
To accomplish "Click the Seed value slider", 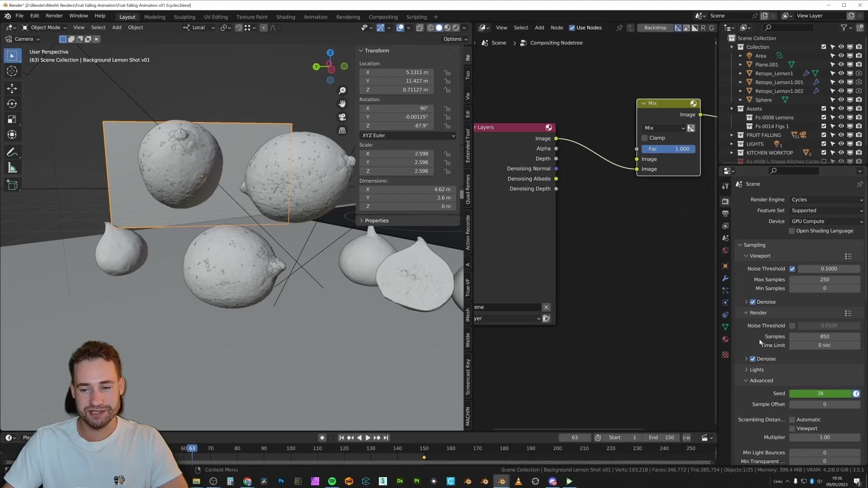I will (x=820, y=394).
